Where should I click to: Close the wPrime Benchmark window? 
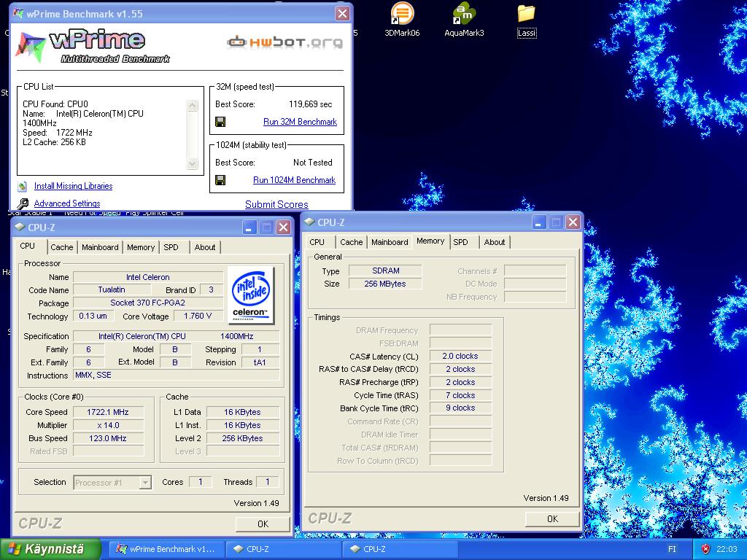342,13
